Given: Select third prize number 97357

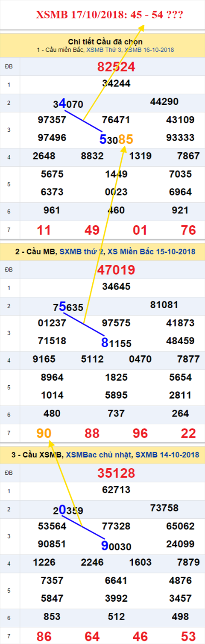Looking at the screenshot, I should (x=52, y=120).
